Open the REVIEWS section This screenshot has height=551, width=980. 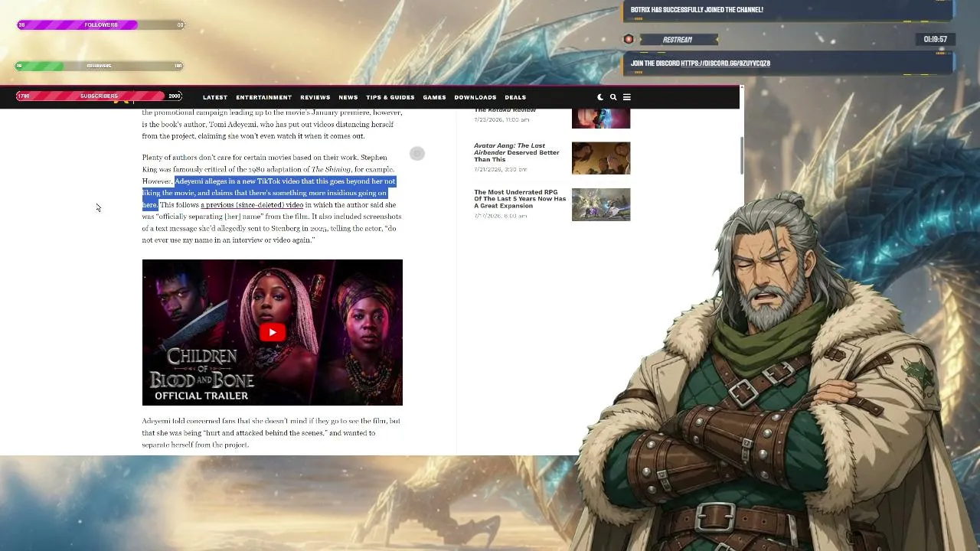[x=315, y=97]
